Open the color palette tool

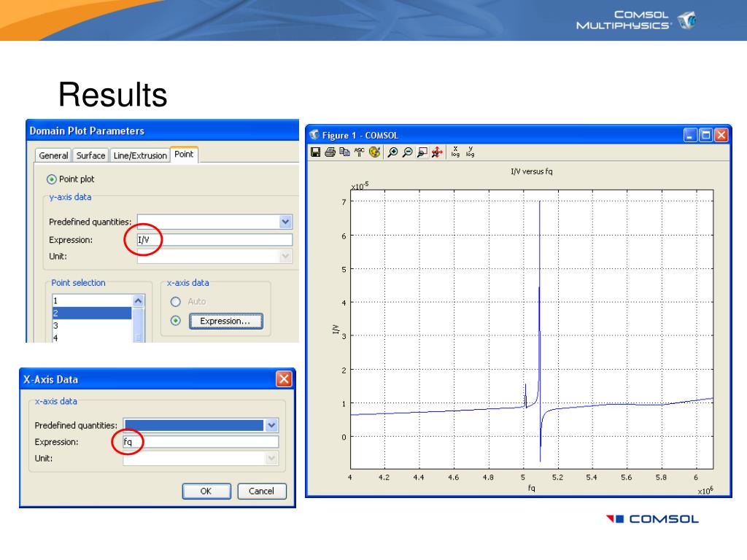point(374,152)
